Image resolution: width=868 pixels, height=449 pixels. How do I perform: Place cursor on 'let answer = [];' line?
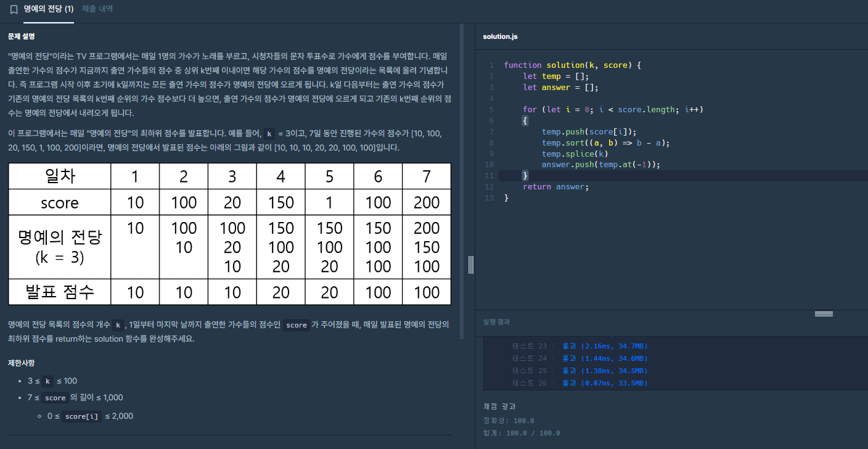[561, 87]
